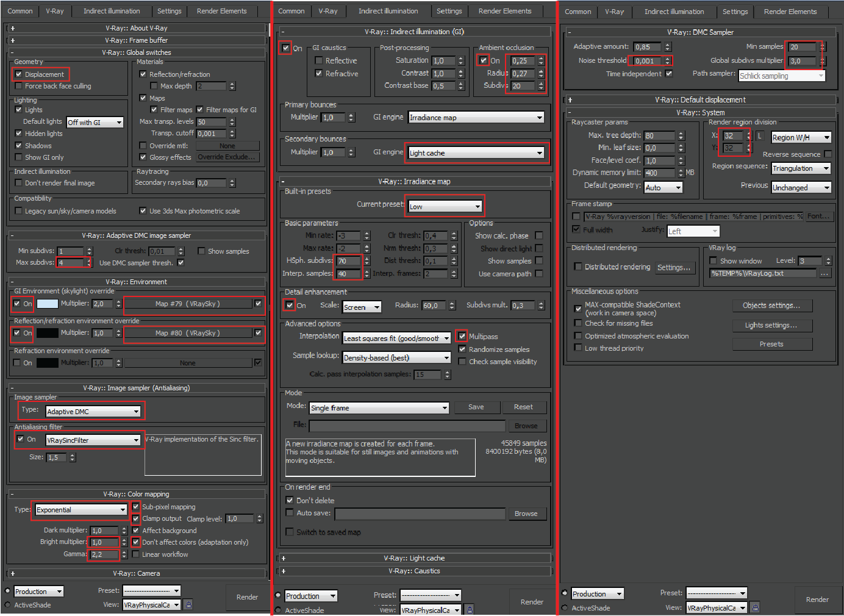Click Refraction environment override color swatch
Screen dimensions: 844x616
(48, 363)
